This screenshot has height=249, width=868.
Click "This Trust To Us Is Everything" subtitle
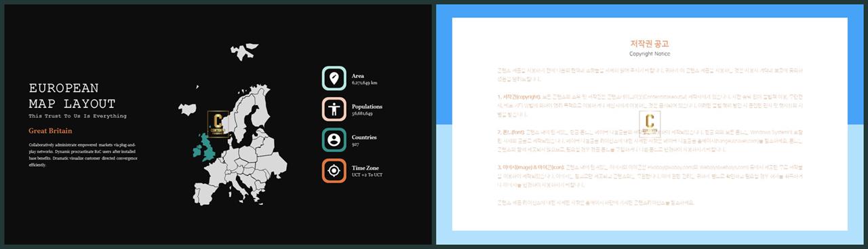coord(77,116)
